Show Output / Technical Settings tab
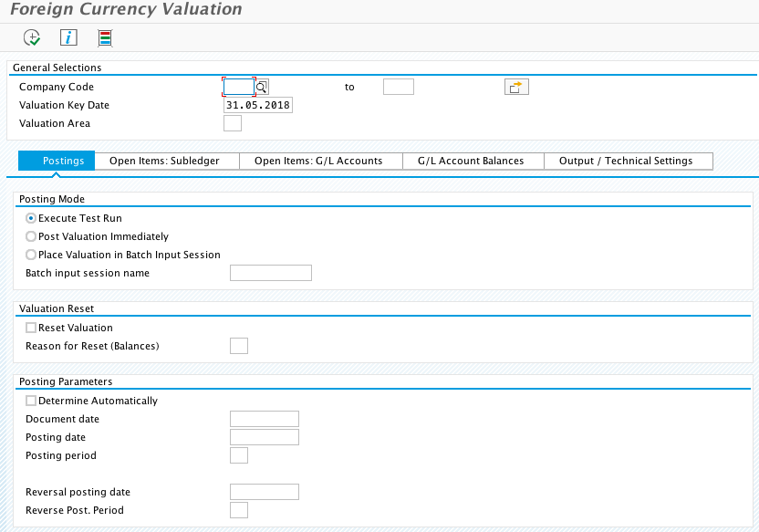 point(626,161)
